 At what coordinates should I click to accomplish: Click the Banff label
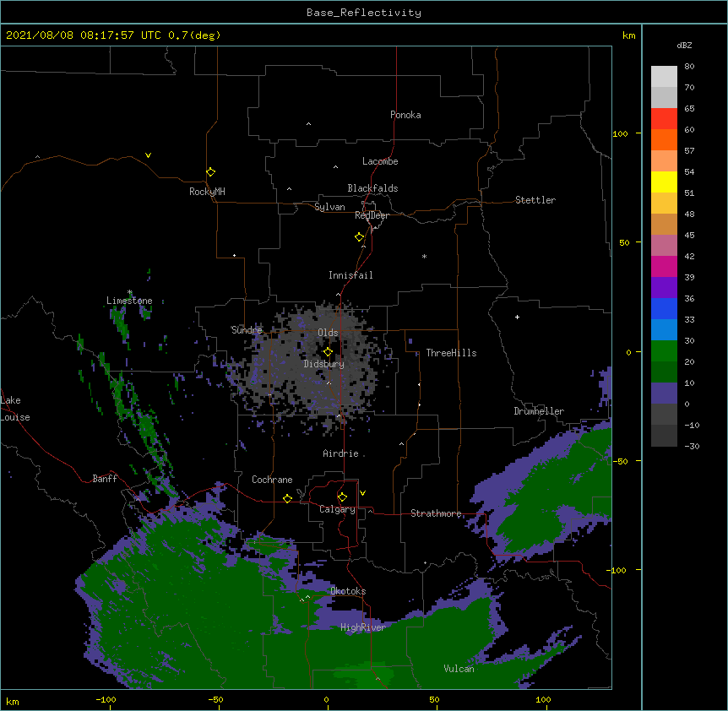[x=105, y=479]
